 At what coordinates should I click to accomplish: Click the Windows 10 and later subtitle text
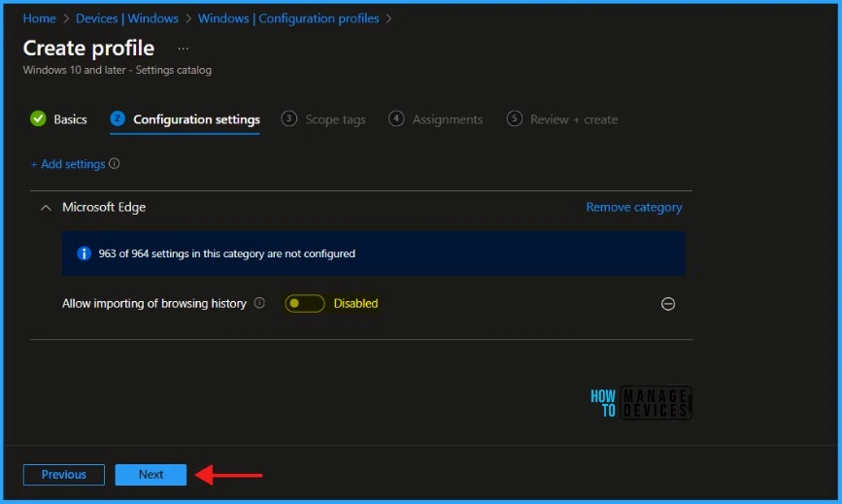pyautogui.click(x=118, y=70)
